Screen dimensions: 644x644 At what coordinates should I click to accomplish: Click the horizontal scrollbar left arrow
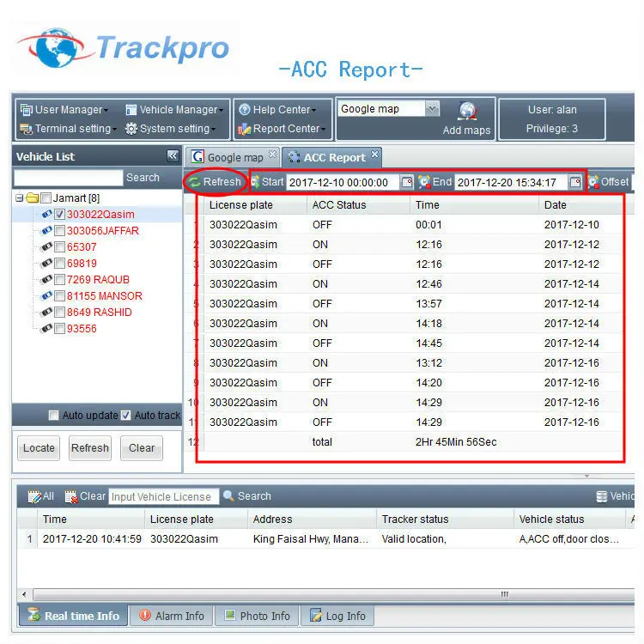point(24,594)
